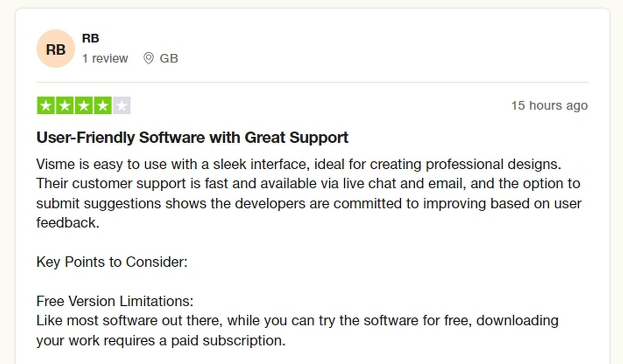Click the fourth green rating star

pos(103,105)
